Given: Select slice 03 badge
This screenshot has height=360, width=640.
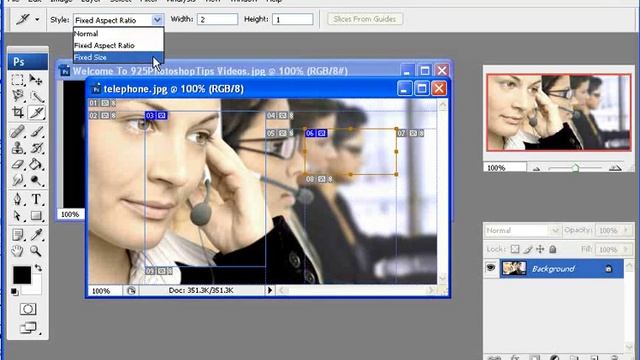Looking at the screenshot, I should 156,116.
